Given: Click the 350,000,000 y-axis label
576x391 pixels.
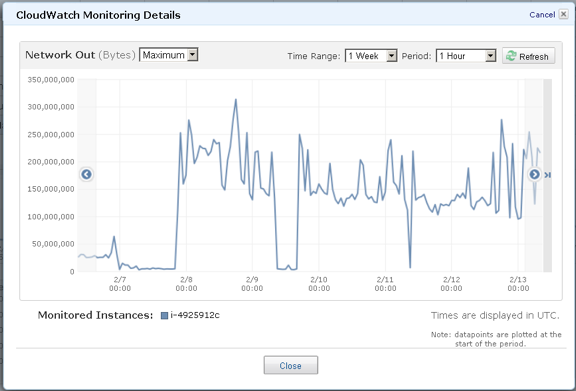Looking at the screenshot, I should 51,80.
